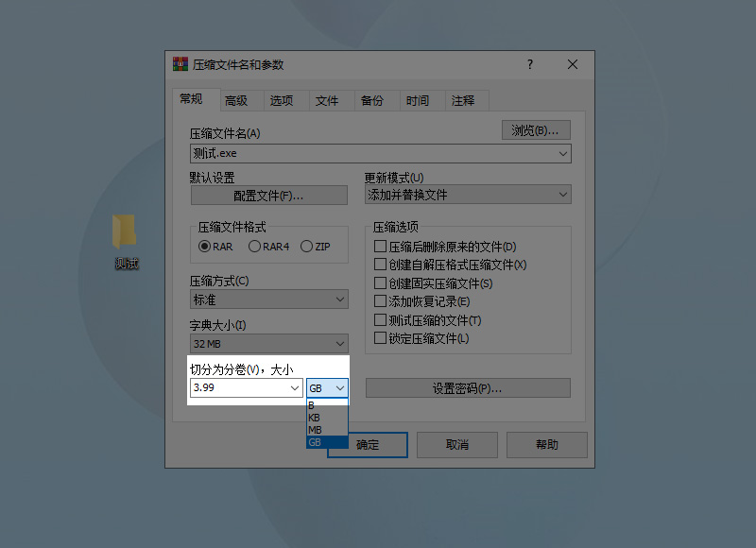Choose highlighted GB in the unit list
The height and width of the screenshot is (548, 756).
point(327,442)
